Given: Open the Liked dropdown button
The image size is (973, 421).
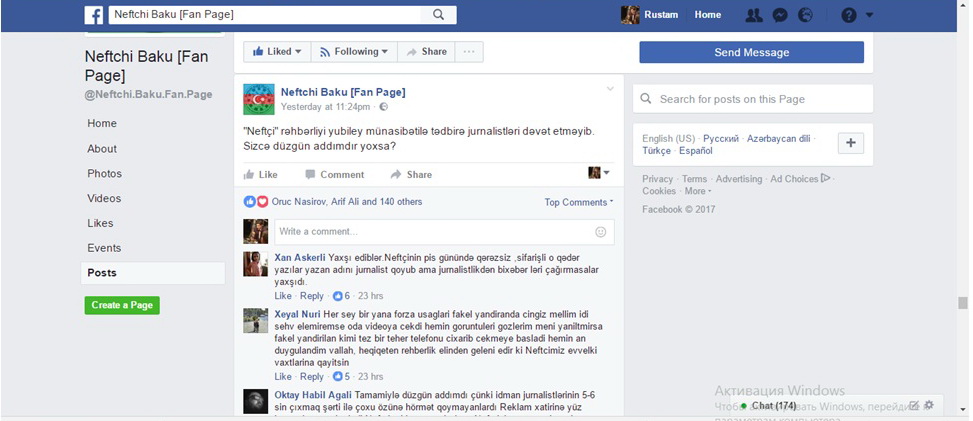Looking at the screenshot, I should [277, 52].
